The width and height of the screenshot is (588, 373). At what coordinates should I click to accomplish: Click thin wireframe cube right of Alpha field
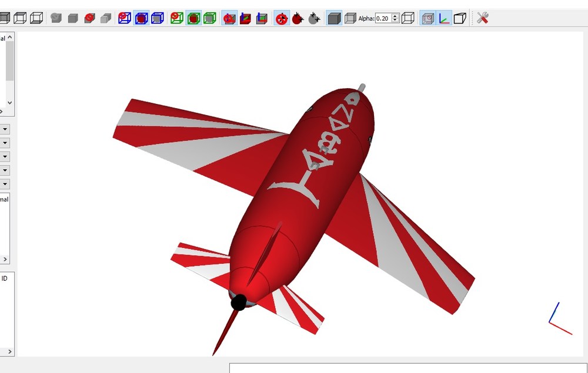pyautogui.click(x=407, y=18)
